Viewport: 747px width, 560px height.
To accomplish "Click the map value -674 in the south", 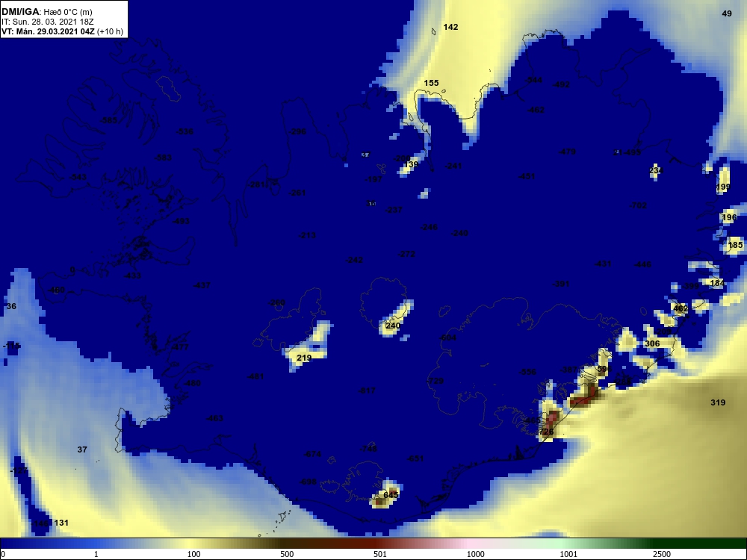I will coord(312,454).
